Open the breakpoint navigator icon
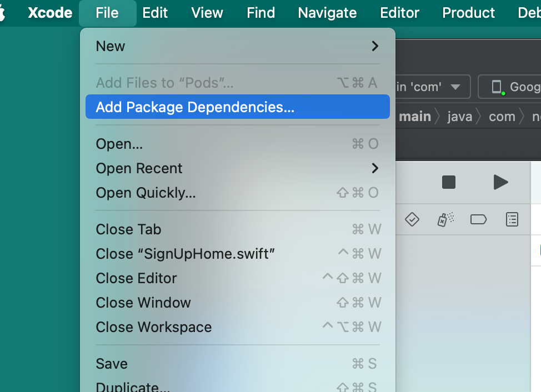This screenshot has height=392, width=541. (479, 219)
